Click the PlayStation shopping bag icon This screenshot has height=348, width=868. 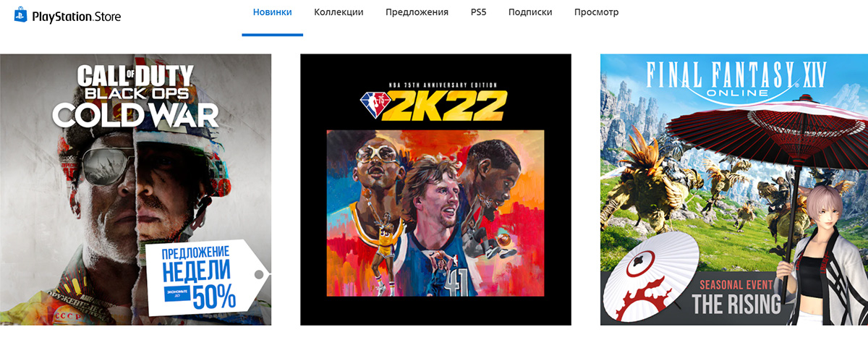[21, 14]
